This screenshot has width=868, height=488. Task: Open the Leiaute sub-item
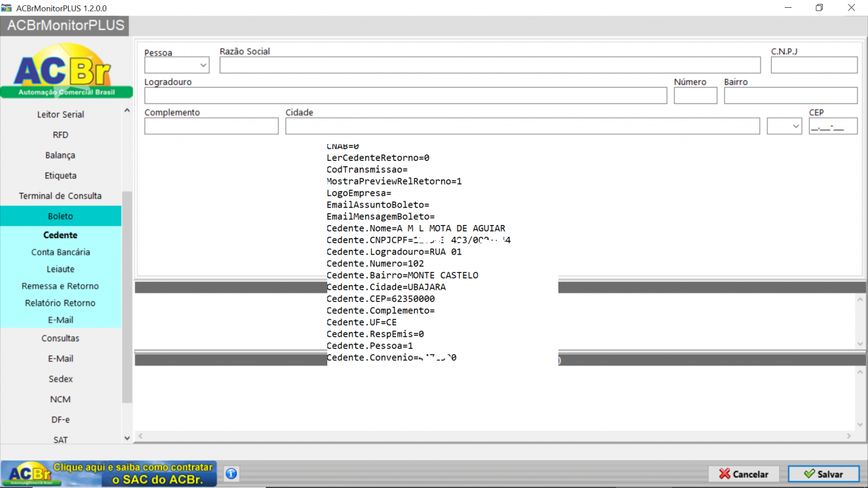click(60, 269)
